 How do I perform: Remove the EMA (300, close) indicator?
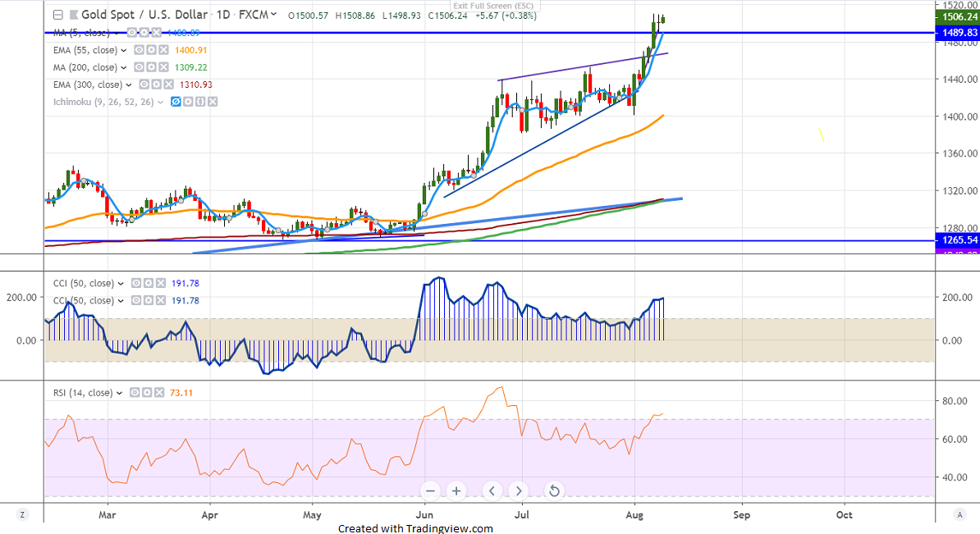[168, 84]
